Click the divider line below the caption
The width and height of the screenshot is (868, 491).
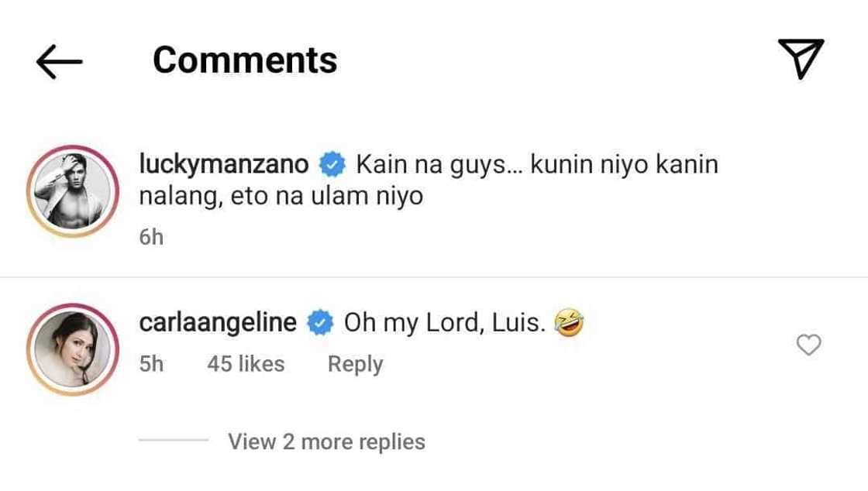(434, 277)
